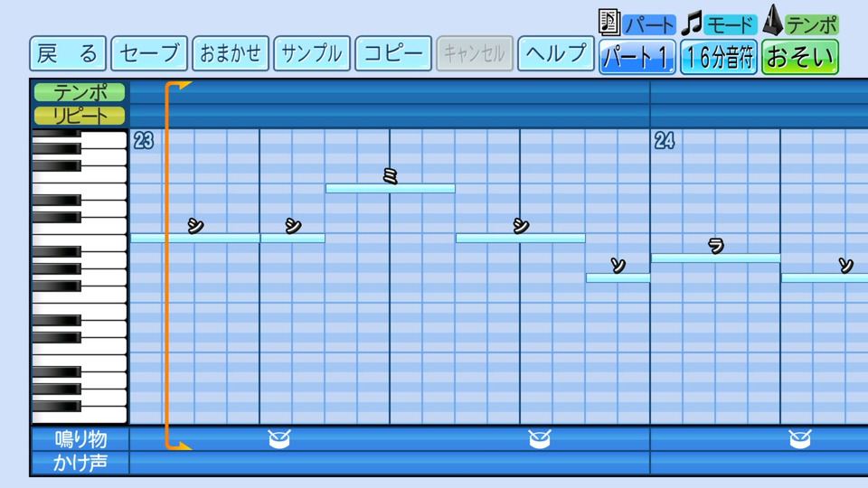Image resolution: width=868 pixels, height=488 pixels.
Task: Click measure number 24 marker
Action: click(665, 141)
